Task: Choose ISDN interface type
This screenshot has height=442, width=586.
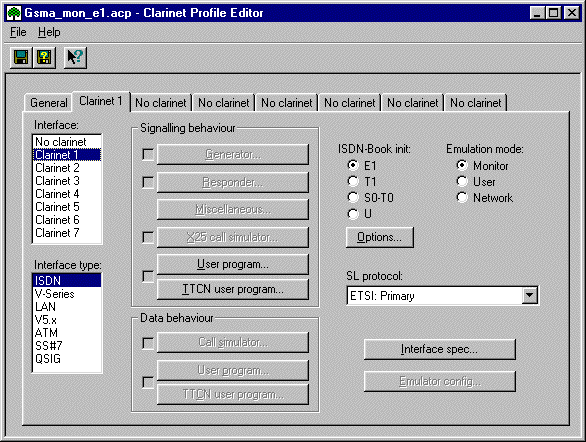Action: (x=67, y=281)
